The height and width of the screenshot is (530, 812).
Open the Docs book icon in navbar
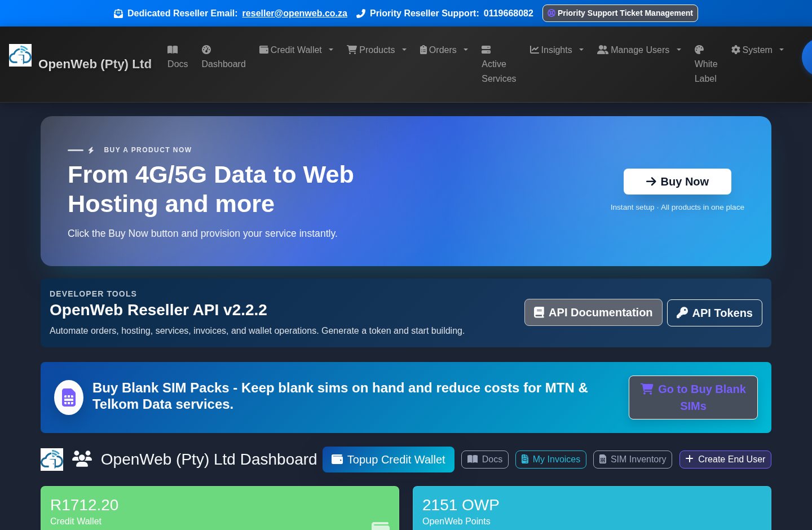pos(173,50)
